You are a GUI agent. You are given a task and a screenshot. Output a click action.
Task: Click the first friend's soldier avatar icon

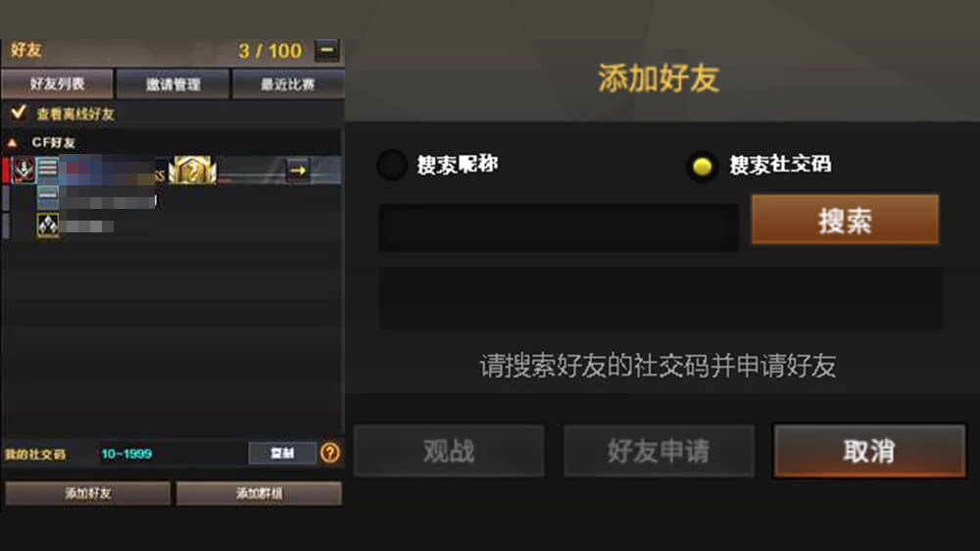(24, 171)
